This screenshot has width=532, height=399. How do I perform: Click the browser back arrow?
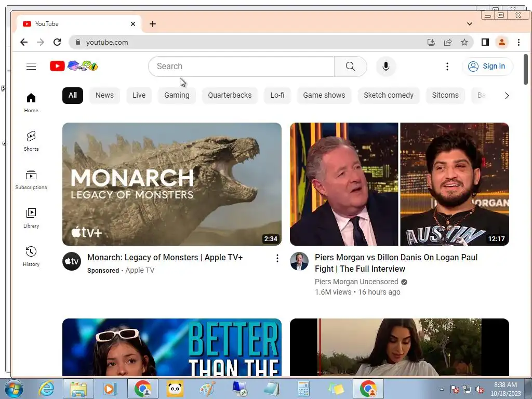tap(24, 42)
